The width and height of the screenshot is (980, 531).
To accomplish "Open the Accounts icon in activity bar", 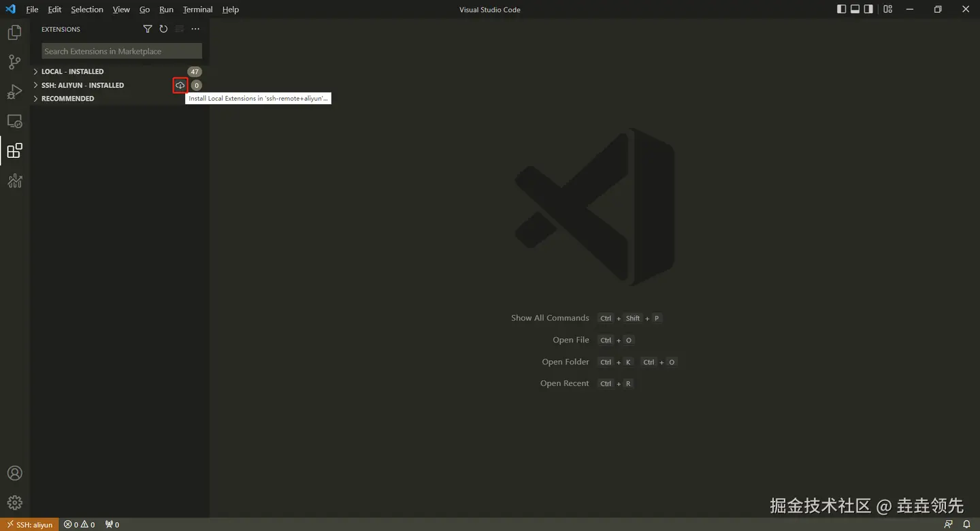I will click(x=14, y=473).
